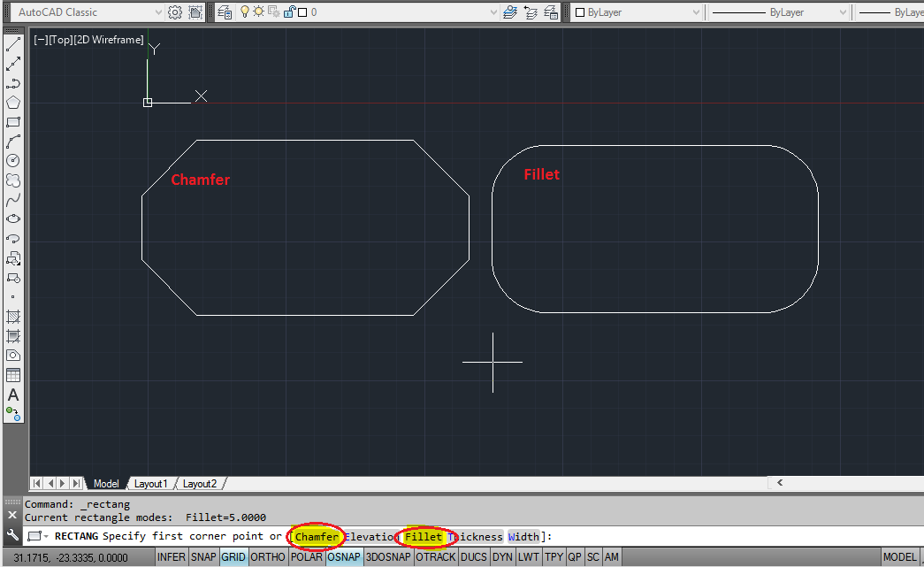924x567 pixels.
Task: Disable GRID display
Action: [233, 557]
